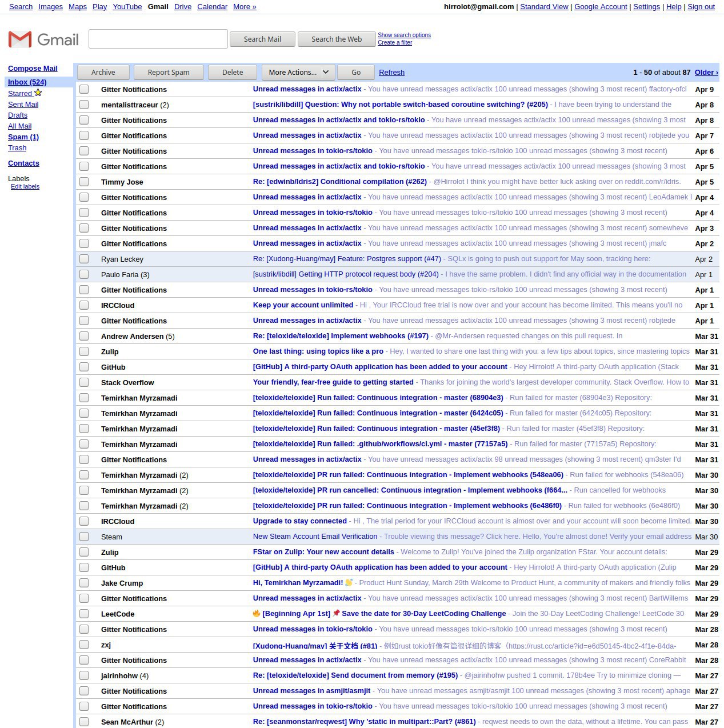The image size is (724, 728).
Task: Open 'Upgrade to stay connected' email
Action: click(x=300, y=521)
